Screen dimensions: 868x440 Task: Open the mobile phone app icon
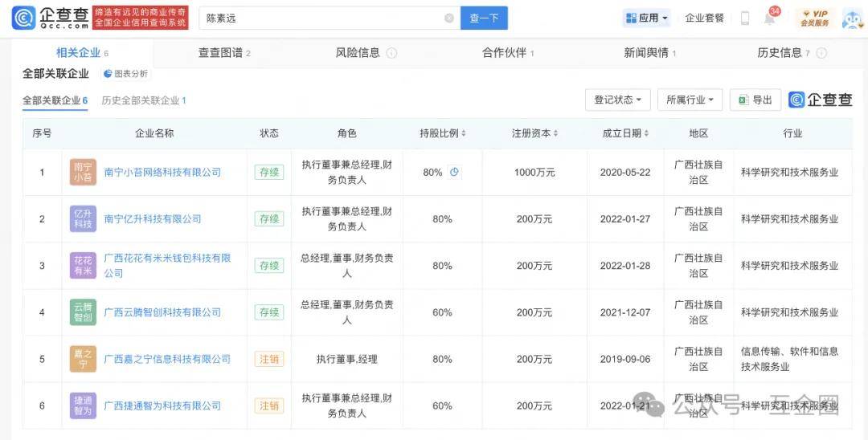745,18
